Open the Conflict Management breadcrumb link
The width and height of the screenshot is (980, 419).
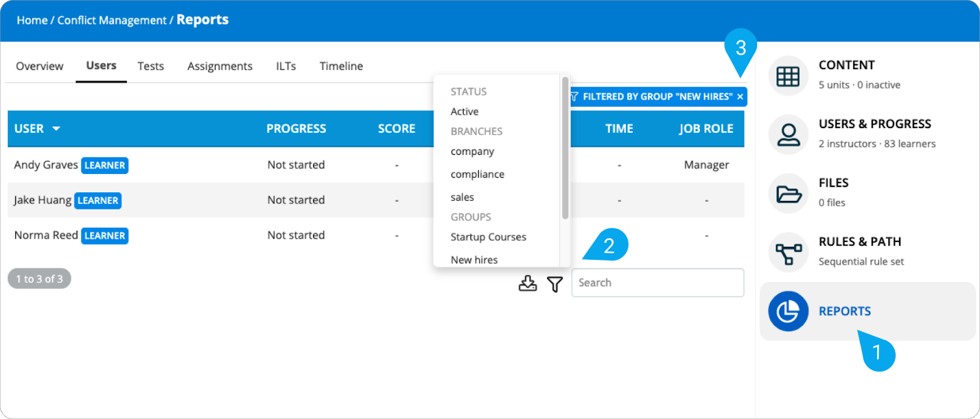pyautogui.click(x=111, y=20)
